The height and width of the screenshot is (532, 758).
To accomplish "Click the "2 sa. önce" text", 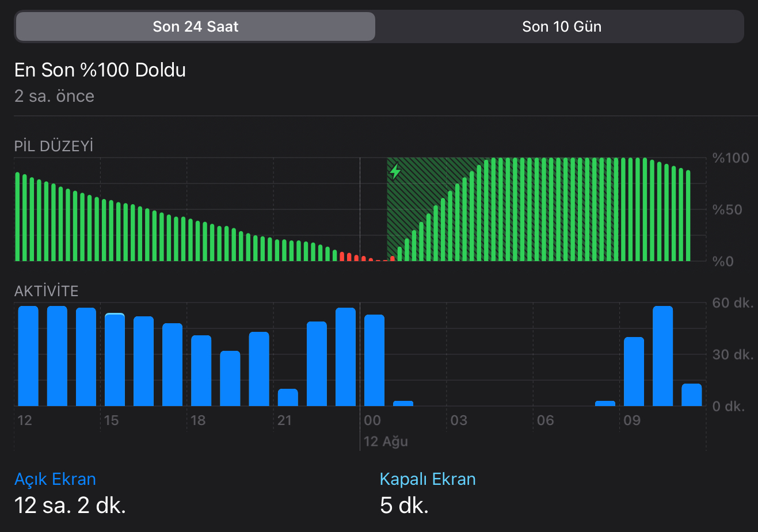I will point(54,96).
